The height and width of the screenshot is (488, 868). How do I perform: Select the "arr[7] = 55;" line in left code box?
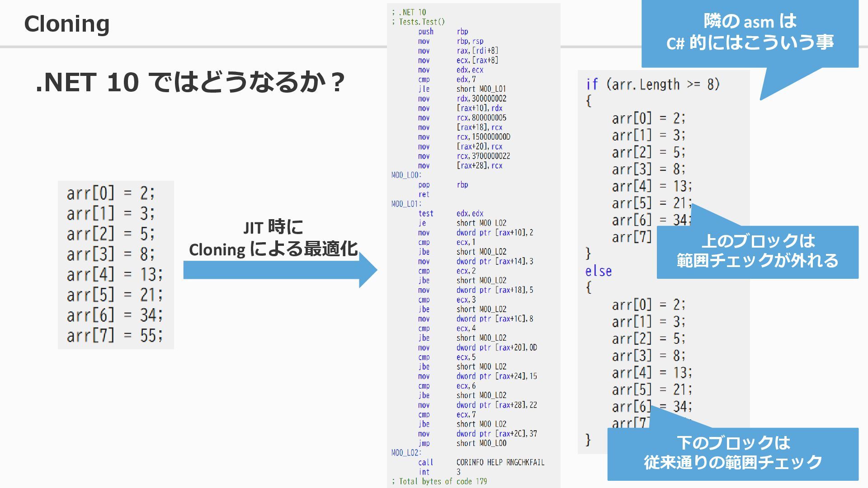pos(114,336)
